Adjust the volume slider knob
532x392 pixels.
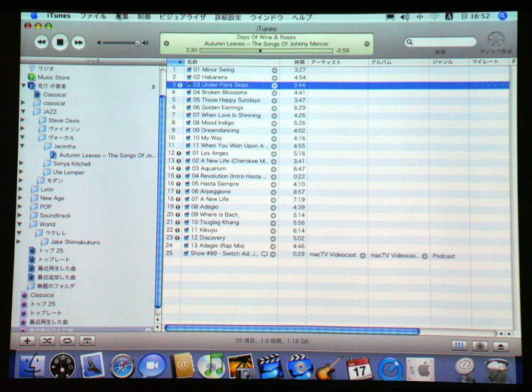pyautogui.click(x=137, y=43)
